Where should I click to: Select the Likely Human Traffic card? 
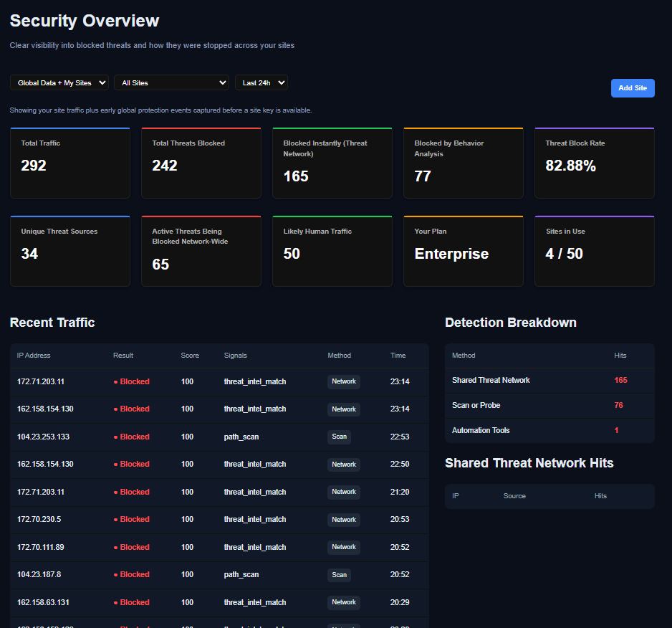tap(332, 252)
